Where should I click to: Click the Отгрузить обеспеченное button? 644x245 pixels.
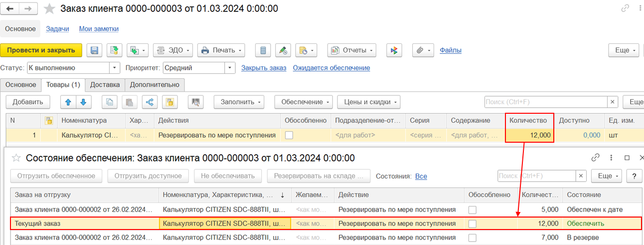click(x=56, y=176)
